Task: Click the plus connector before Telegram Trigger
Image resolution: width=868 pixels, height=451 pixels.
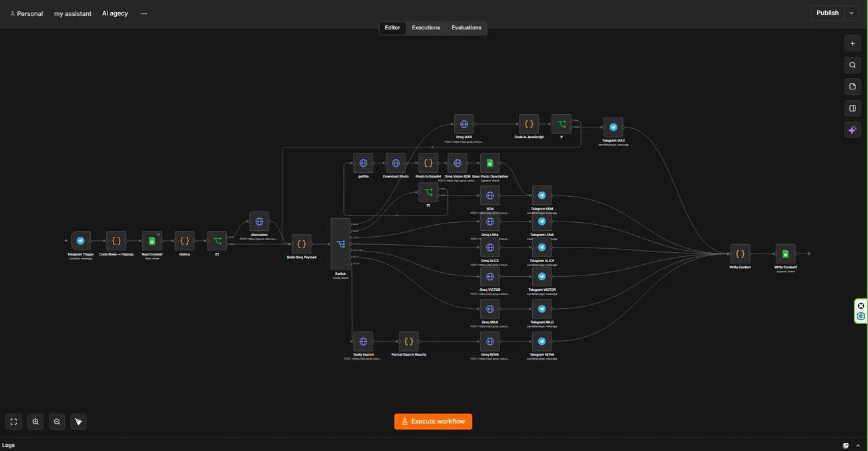Action: [x=66, y=241]
